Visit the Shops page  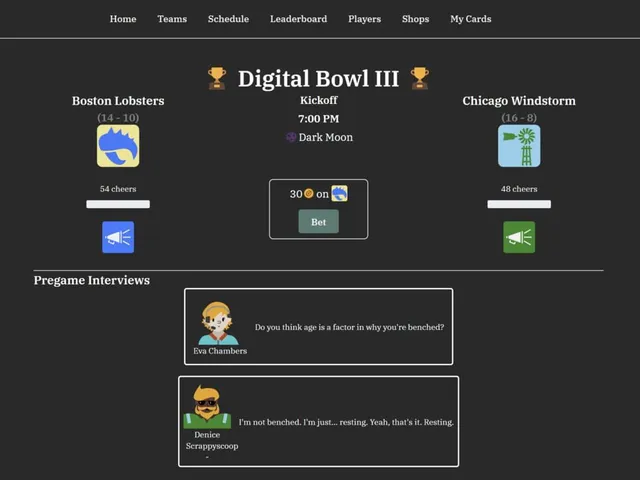416,19
